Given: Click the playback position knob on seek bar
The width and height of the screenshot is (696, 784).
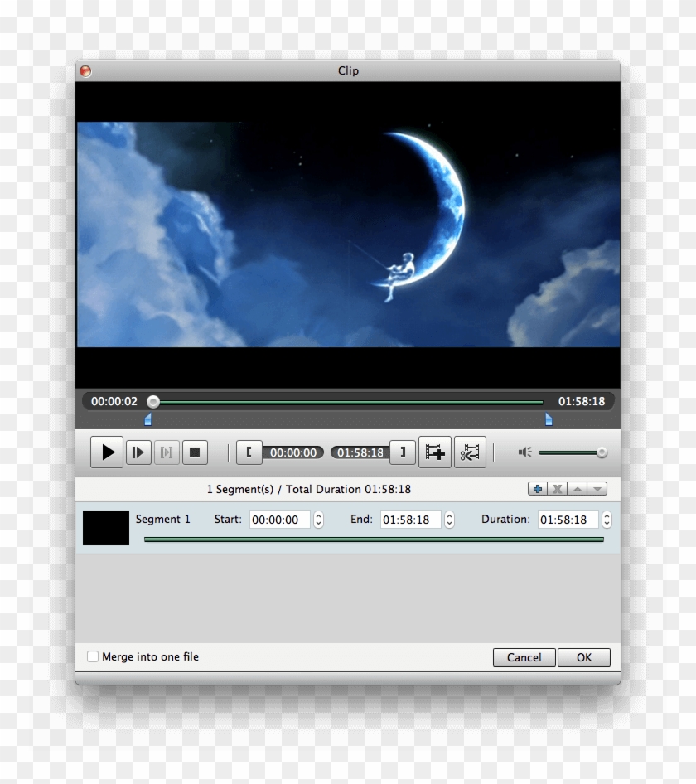Looking at the screenshot, I should 153,401.
